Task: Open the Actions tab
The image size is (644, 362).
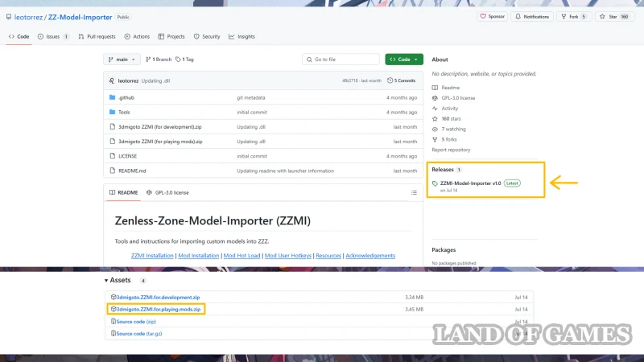Action: [137, 36]
